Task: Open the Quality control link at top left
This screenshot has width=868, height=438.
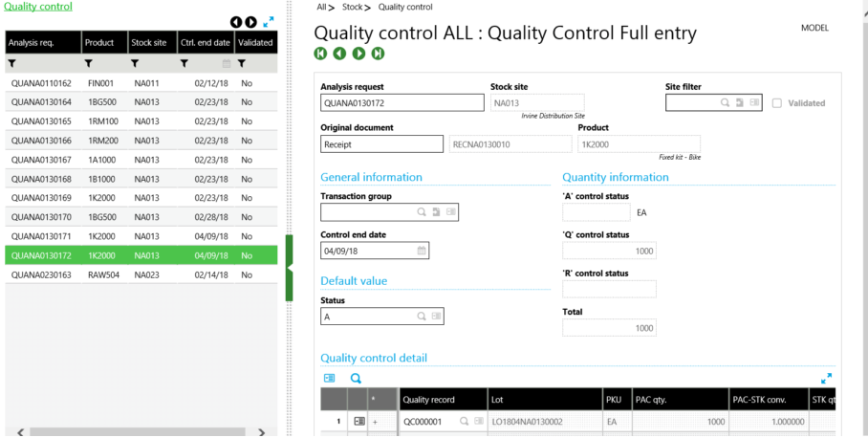Action: [x=38, y=7]
